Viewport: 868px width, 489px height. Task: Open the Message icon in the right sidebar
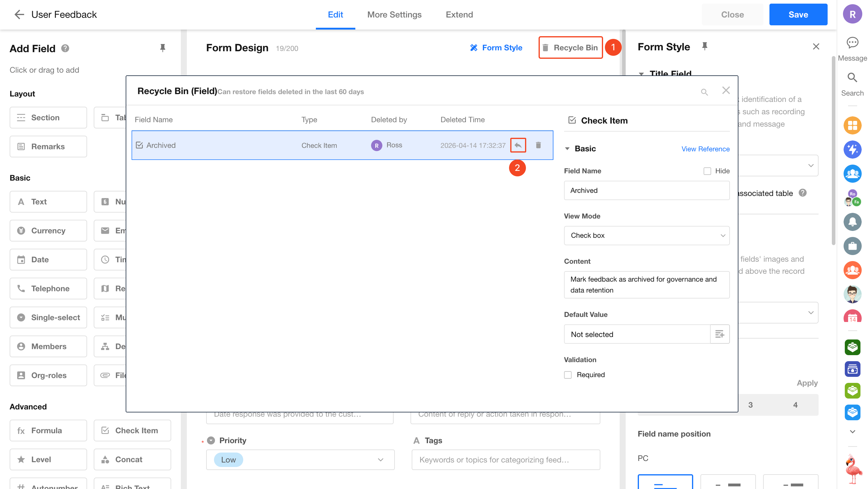[852, 43]
